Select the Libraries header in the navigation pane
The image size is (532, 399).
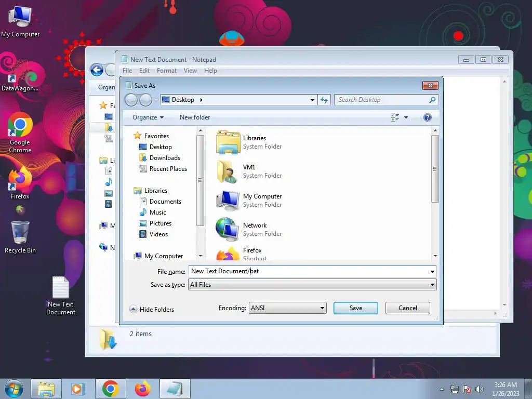coord(151,191)
